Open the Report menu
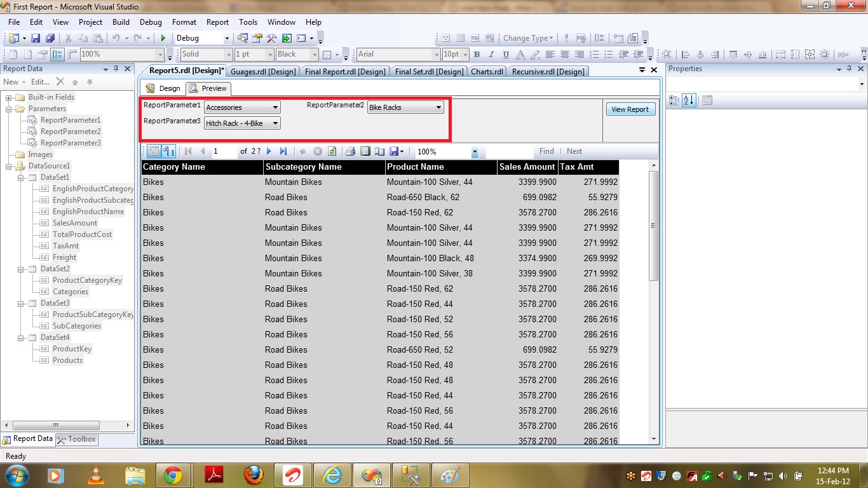The height and width of the screenshot is (488, 868). (x=217, y=22)
